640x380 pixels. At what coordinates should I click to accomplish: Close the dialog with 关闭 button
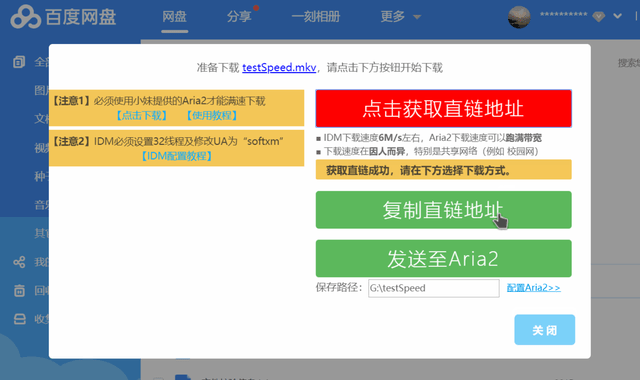click(544, 330)
